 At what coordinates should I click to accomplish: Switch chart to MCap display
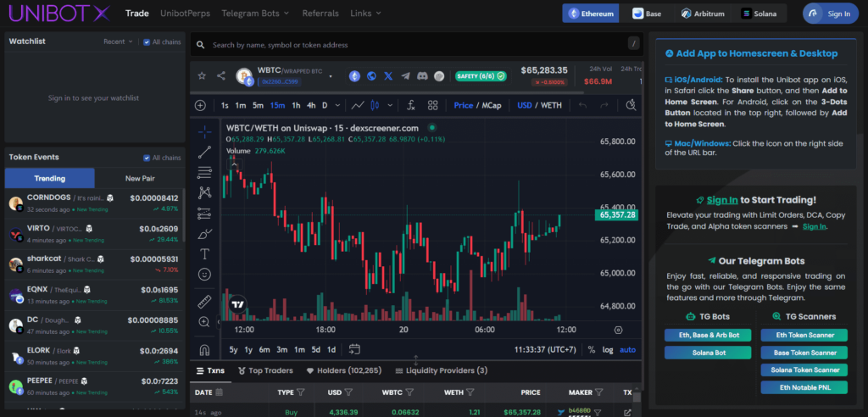(x=492, y=105)
